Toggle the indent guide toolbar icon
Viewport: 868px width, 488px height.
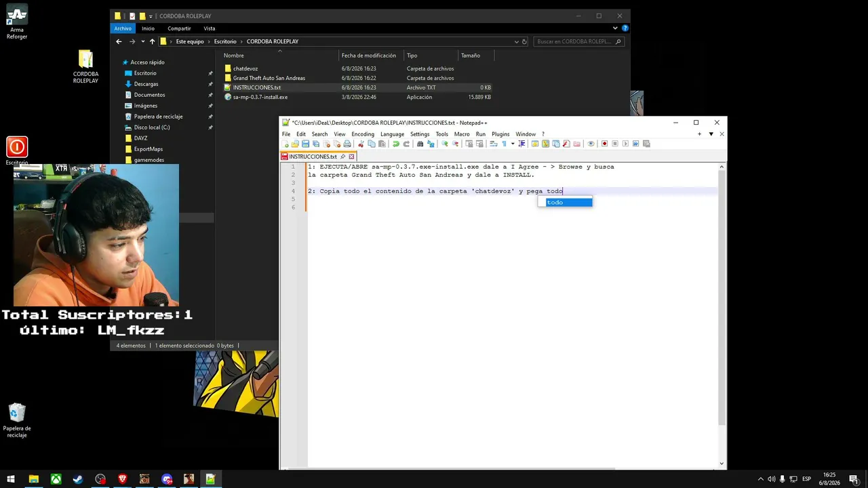[521, 144]
